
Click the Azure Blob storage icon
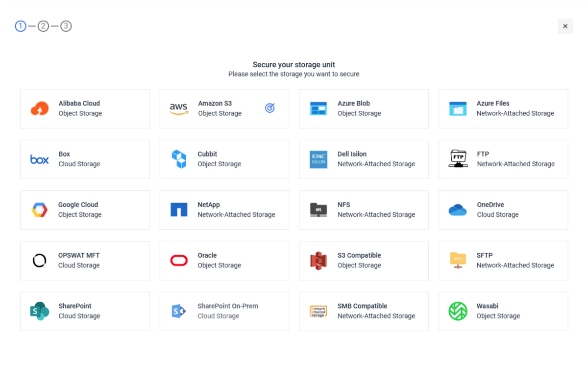tap(318, 108)
